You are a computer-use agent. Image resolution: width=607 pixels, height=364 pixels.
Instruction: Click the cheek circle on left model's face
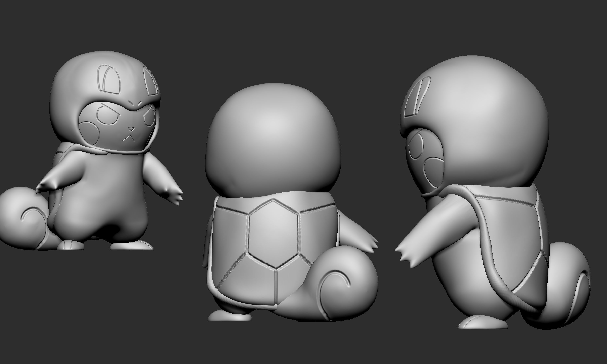[89, 133]
